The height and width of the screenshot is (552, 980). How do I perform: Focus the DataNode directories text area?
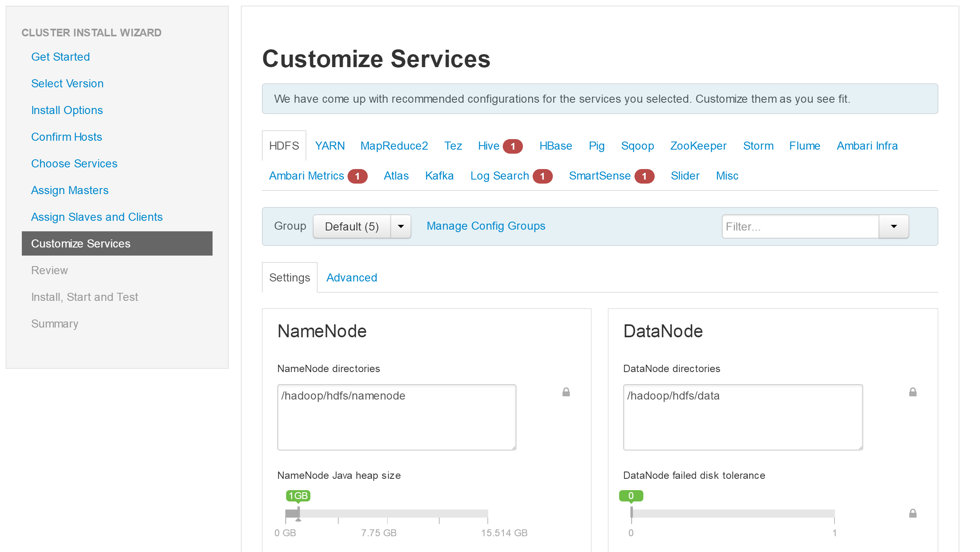(x=743, y=417)
